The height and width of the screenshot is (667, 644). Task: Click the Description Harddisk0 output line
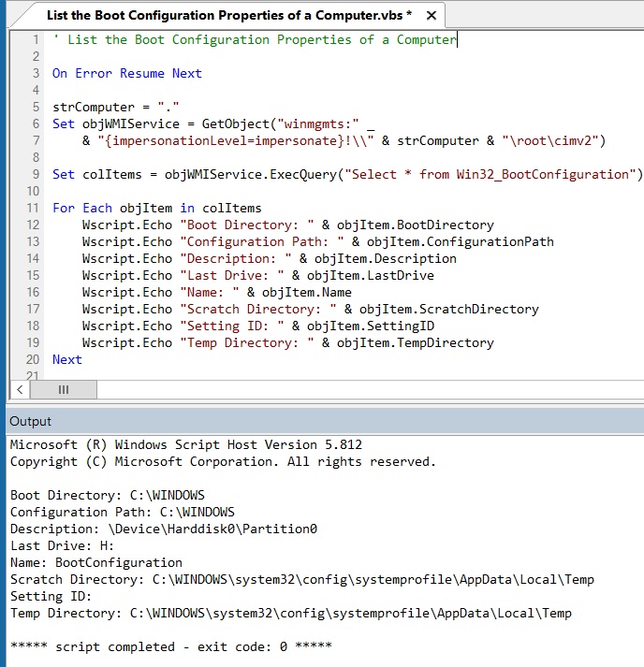click(164, 529)
